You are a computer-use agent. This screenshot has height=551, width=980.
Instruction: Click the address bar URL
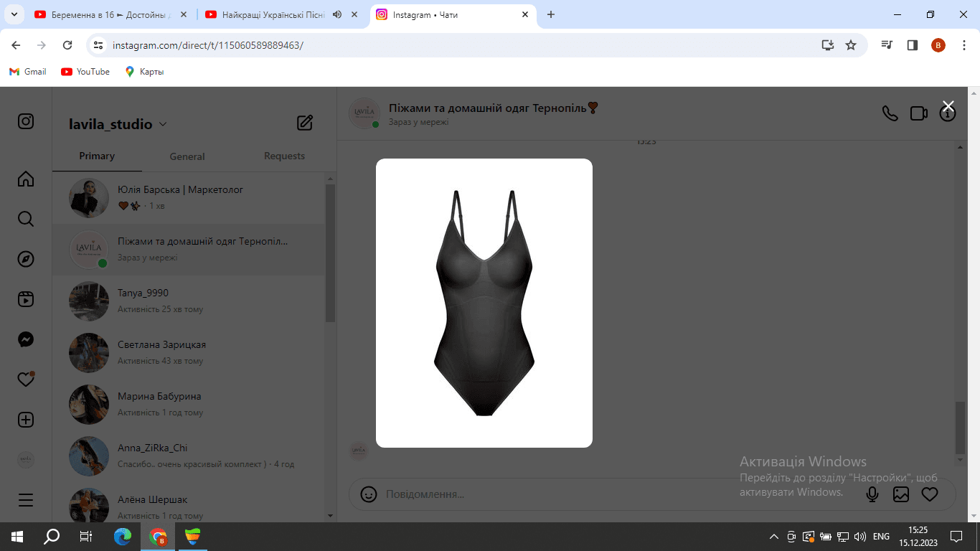point(208,45)
